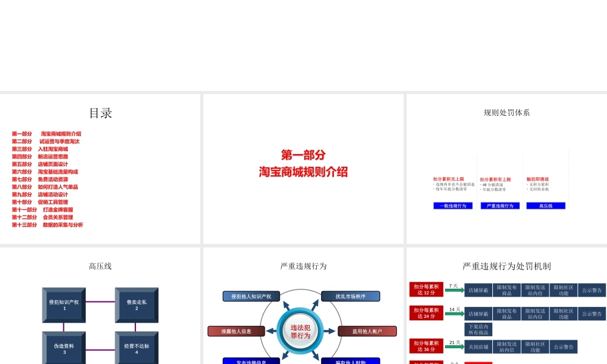Select contents entry 第四部分 新店运营思路

coord(40,157)
